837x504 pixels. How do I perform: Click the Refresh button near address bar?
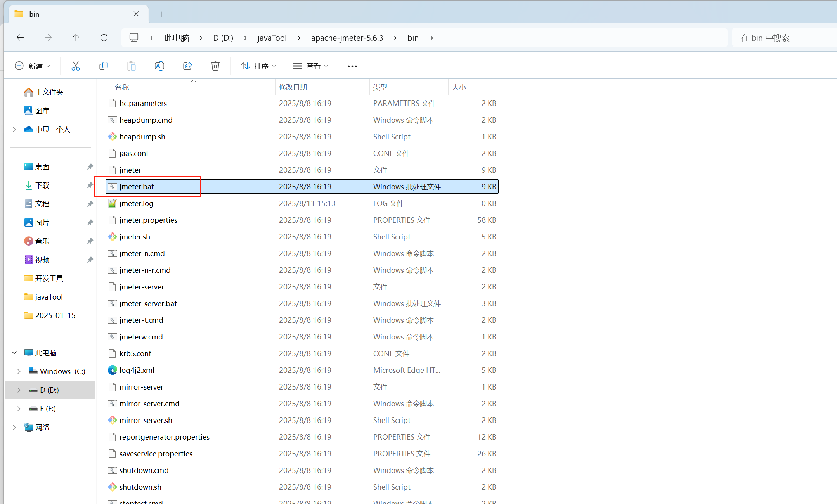[x=104, y=38]
